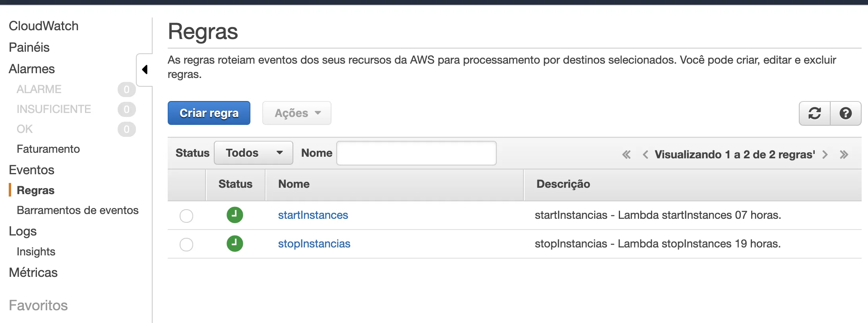Open Eventos in the sidebar

point(31,170)
